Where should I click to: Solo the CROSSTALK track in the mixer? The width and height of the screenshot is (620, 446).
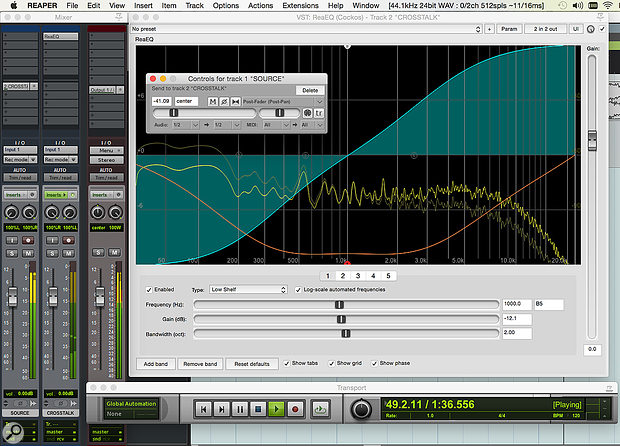pyautogui.click(x=52, y=253)
